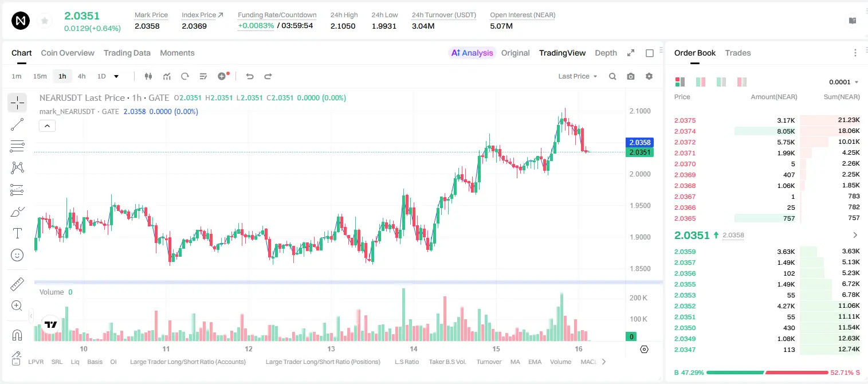Select the crosshair cursor tool
868x384 pixels.
click(x=17, y=103)
